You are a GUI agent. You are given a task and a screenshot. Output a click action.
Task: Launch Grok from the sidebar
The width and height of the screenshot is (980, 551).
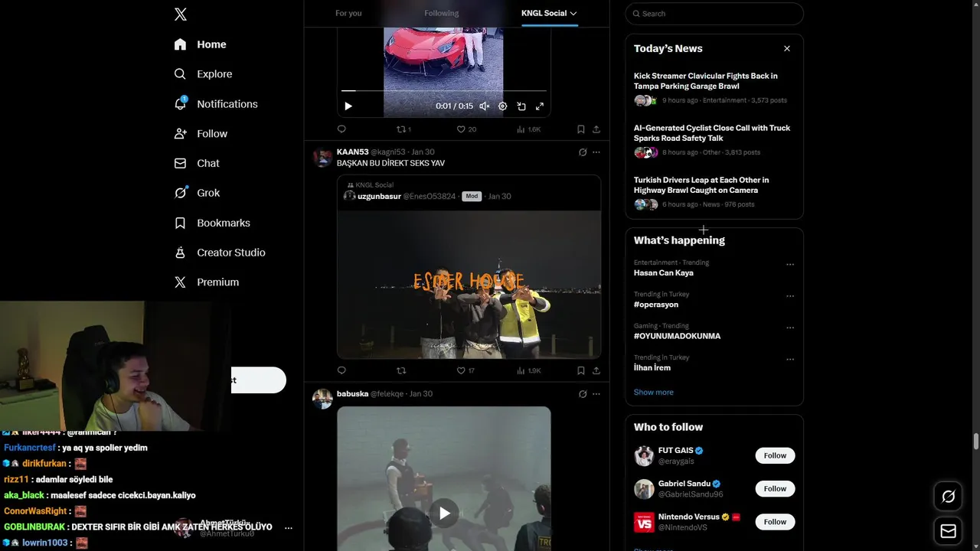[198, 193]
